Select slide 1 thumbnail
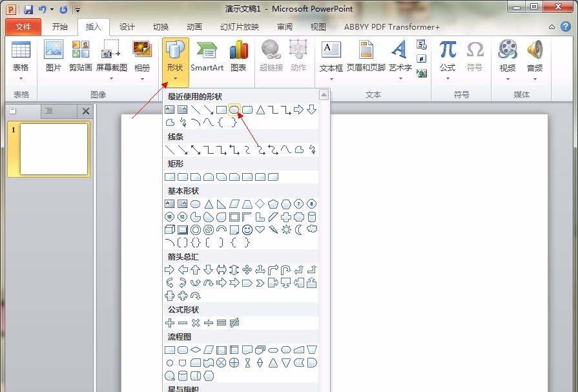This screenshot has width=578, height=392. (x=54, y=149)
